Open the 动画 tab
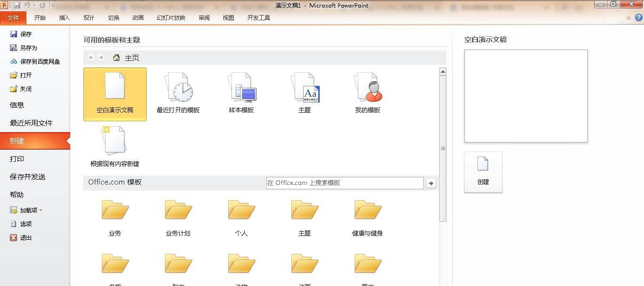Image resolution: width=644 pixels, height=286 pixels. tap(138, 18)
